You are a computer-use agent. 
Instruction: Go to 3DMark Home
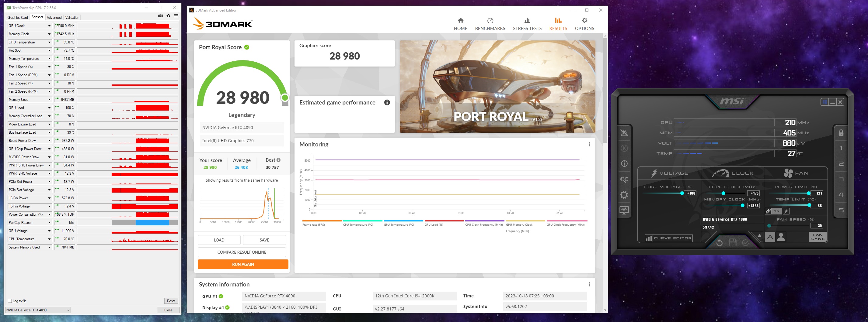tap(460, 24)
